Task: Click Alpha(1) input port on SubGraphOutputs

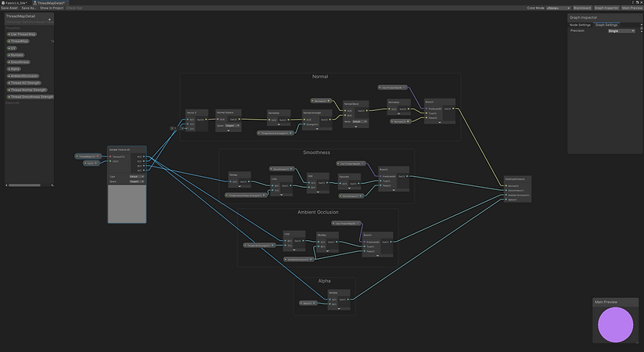Action: [x=506, y=199]
